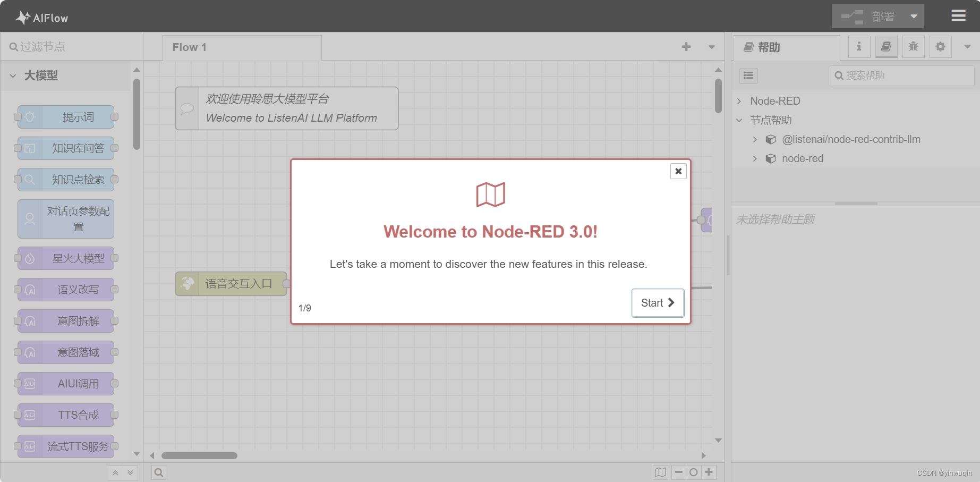The height and width of the screenshot is (482, 980).
Task: Collapse the 节点帮助 tree item
Action: pos(739,120)
